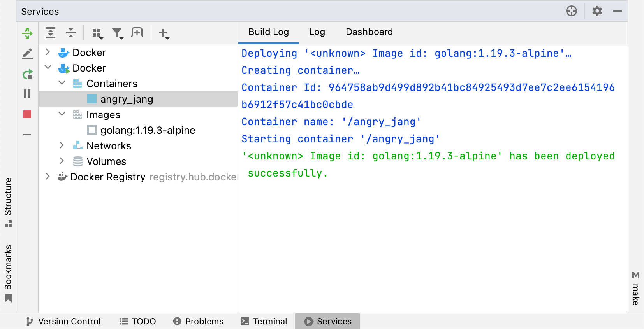Screen dimensions: 644x329
Task: Select the Containers tree item
Action: point(112,84)
